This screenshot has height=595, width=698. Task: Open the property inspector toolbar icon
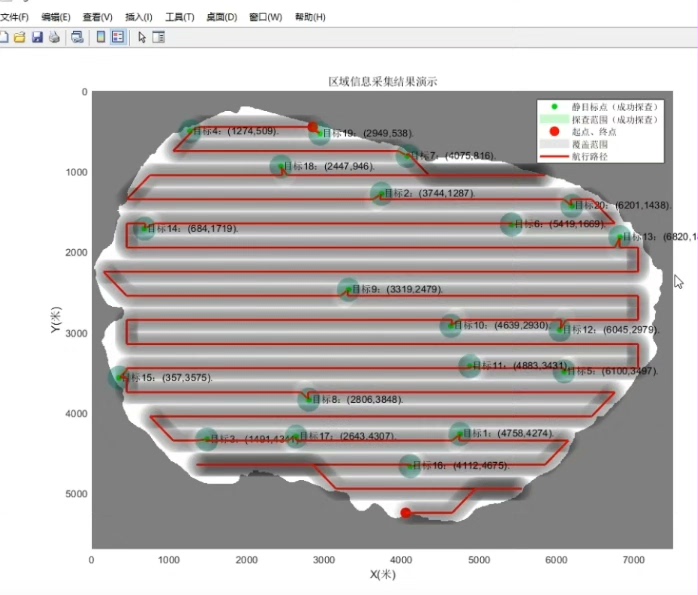(158, 37)
